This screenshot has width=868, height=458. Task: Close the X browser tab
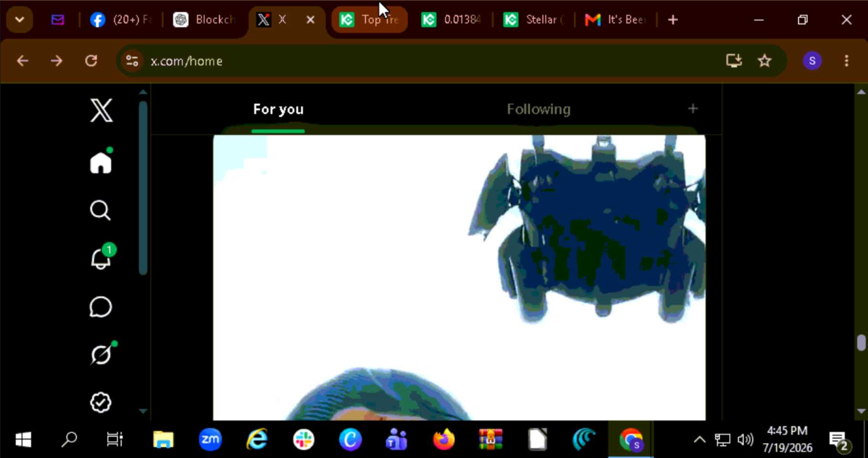click(x=310, y=20)
